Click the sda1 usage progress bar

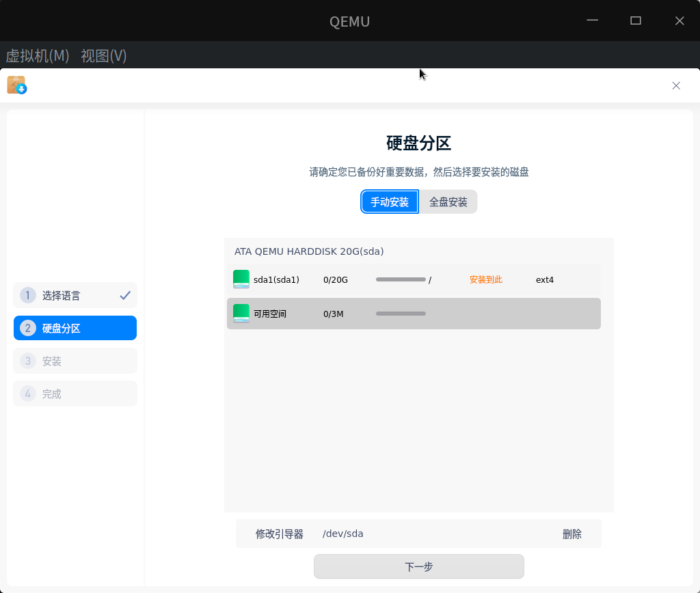point(401,279)
